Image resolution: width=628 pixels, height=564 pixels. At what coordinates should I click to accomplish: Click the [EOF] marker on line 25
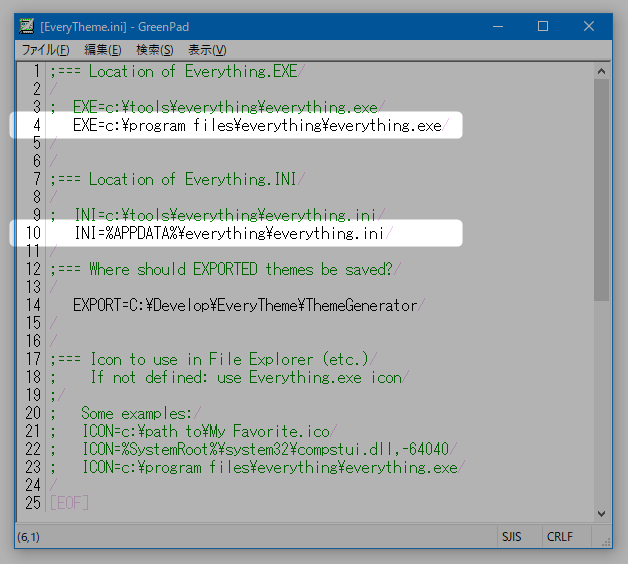pyautogui.click(x=69, y=503)
